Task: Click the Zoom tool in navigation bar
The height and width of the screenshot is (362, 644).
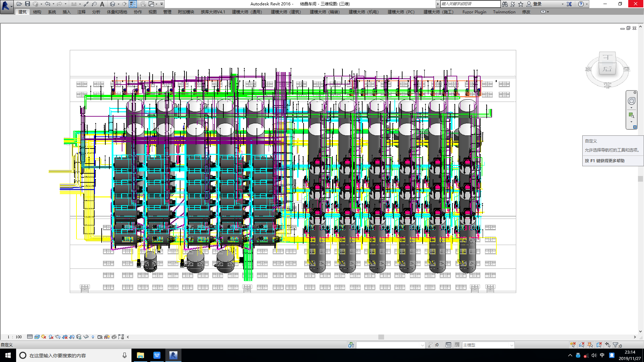Action: [631, 115]
